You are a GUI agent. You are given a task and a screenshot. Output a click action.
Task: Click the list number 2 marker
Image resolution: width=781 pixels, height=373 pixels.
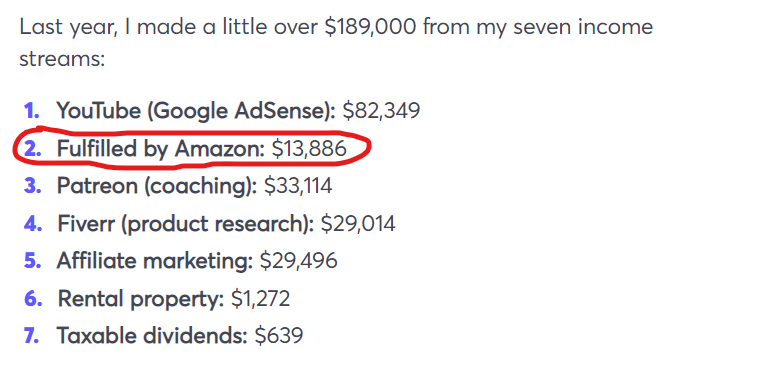(x=32, y=148)
